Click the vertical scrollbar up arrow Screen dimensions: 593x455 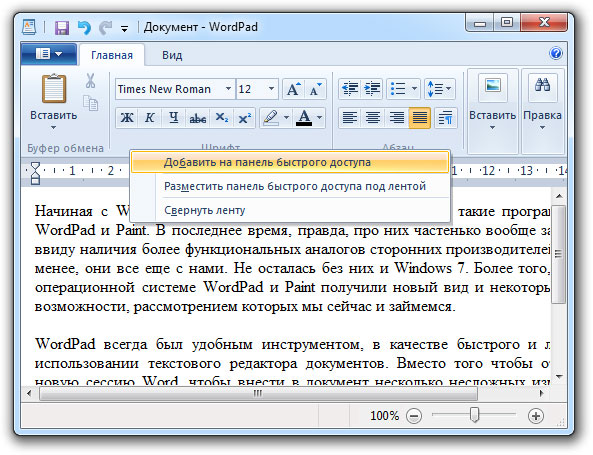click(x=559, y=196)
